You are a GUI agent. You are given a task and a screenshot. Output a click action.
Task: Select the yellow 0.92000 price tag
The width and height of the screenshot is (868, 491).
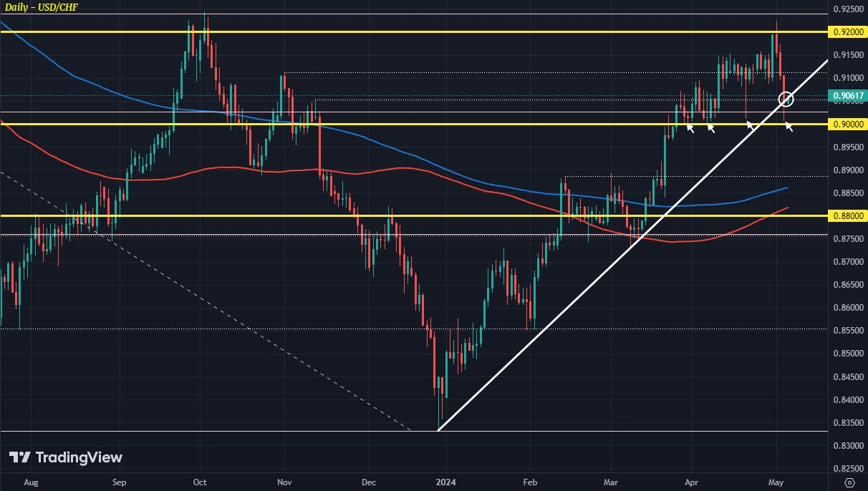[847, 32]
